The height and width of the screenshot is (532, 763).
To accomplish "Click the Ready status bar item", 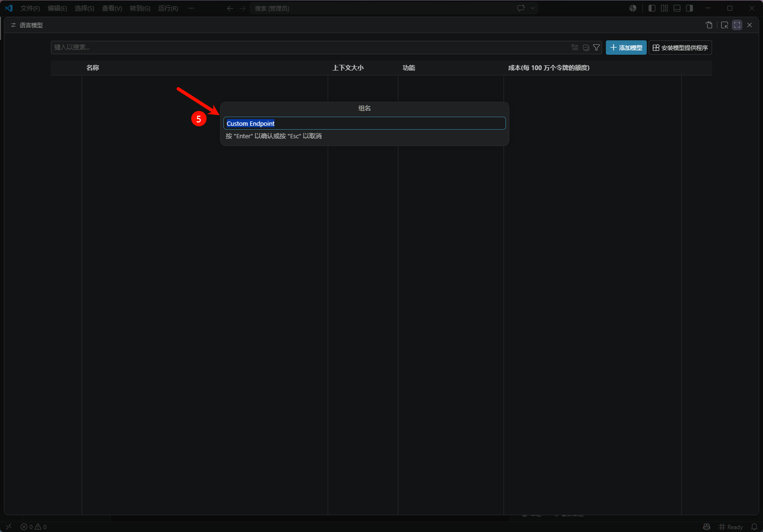I will pos(731,527).
